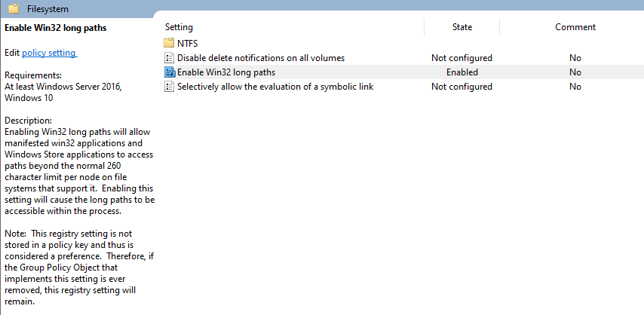Image resolution: width=644 pixels, height=315 pixels.
Task: Open the policy setting link
Action: tap(49, 53)
